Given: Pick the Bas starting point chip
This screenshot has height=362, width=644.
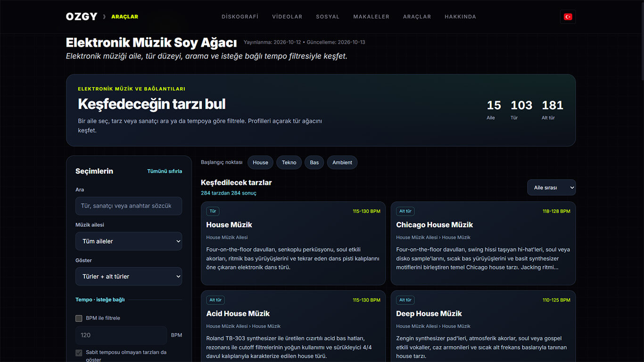Looking at the screenshot, I should pyautogui.click(x=314, y=163).
